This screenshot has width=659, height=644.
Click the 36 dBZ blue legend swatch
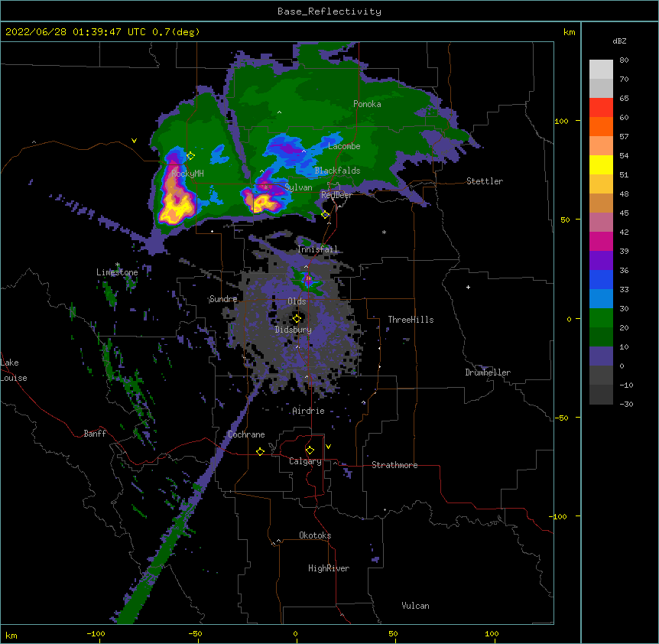point(601,279)
